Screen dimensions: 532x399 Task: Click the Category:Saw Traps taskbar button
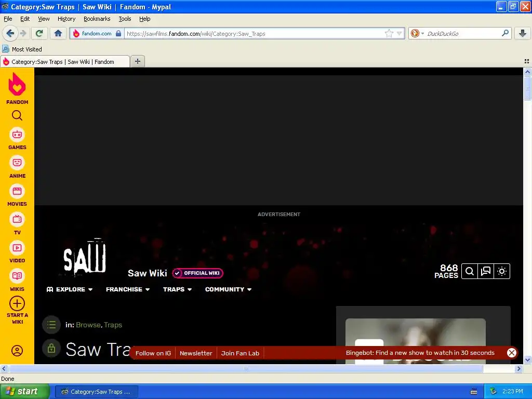tap(96, 392)
